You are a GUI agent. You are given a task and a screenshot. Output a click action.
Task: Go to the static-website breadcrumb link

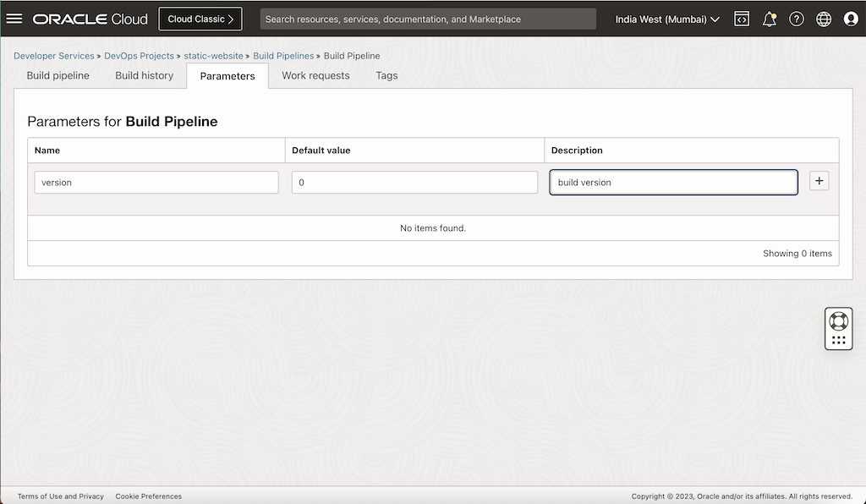[x=213, y=56]
